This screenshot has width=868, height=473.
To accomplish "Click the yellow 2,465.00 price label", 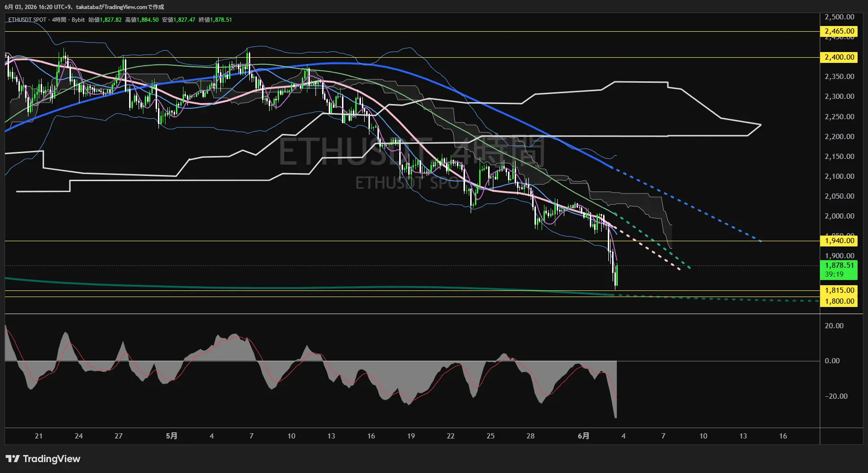I will pos(839,31).
